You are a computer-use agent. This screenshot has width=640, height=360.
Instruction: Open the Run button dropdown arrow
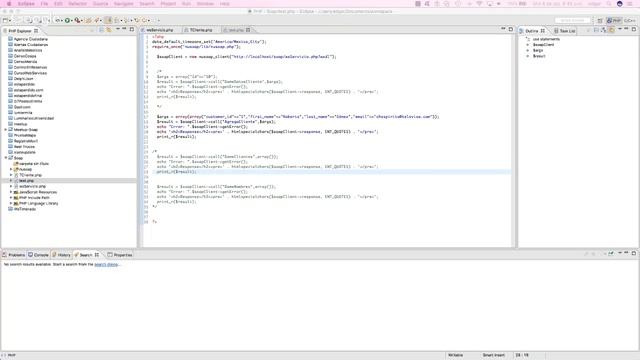coord(72,20)
